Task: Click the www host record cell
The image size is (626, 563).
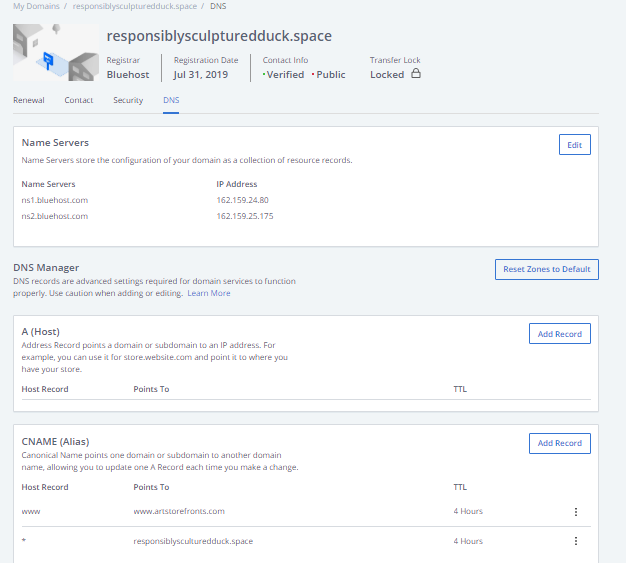Action: pyautogui.click(x=31, y=511)
